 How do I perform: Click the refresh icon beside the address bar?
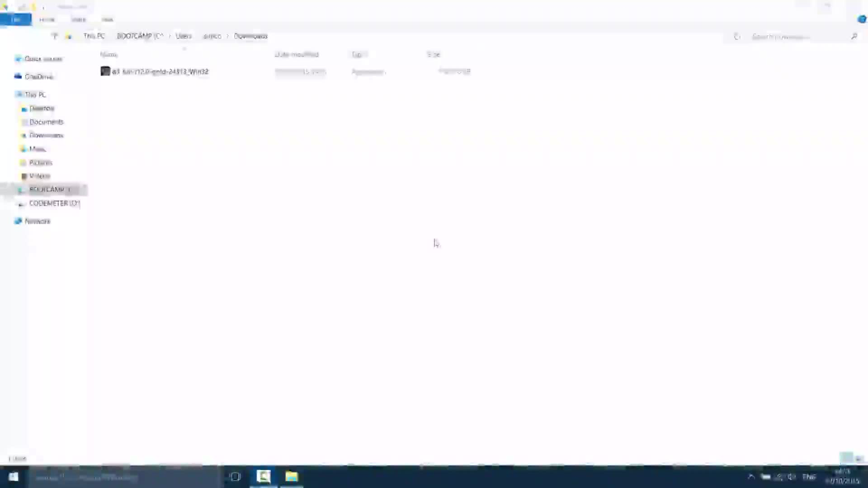(737, 37)
